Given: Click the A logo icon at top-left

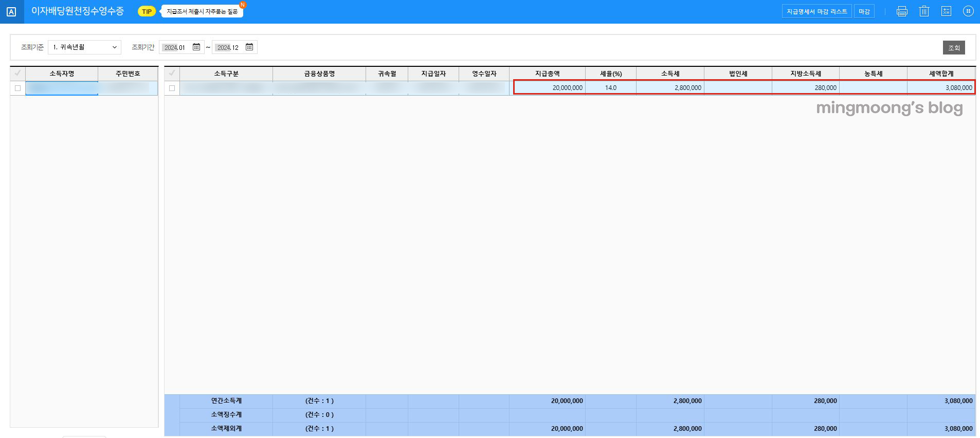Looking at the screenshot, I should pos(11,11).
